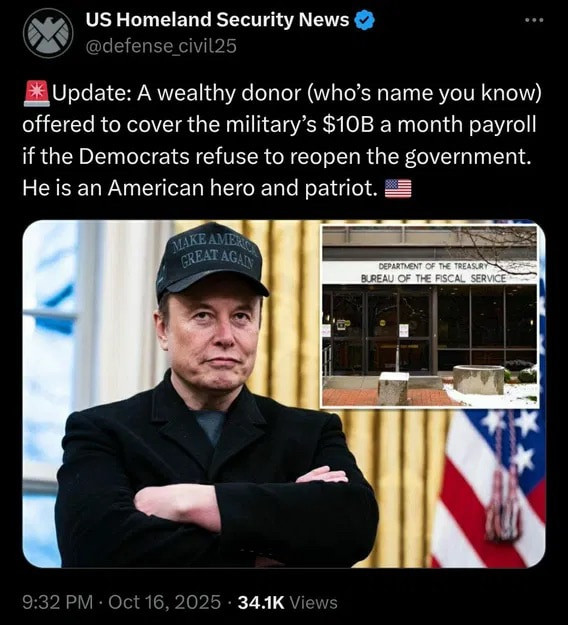Open US Homeland Security News profile name
The image size is (568, 625).
click(x=217, y=20)
